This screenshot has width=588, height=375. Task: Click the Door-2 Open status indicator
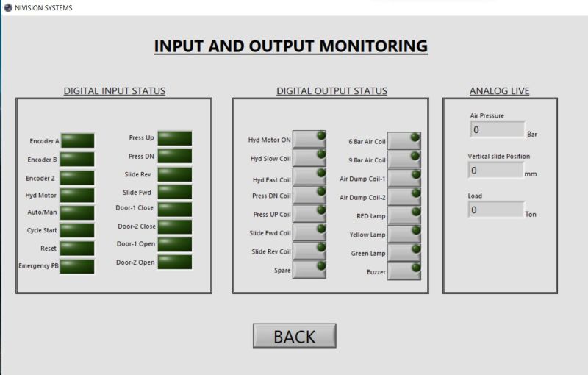tap(174, 262)
